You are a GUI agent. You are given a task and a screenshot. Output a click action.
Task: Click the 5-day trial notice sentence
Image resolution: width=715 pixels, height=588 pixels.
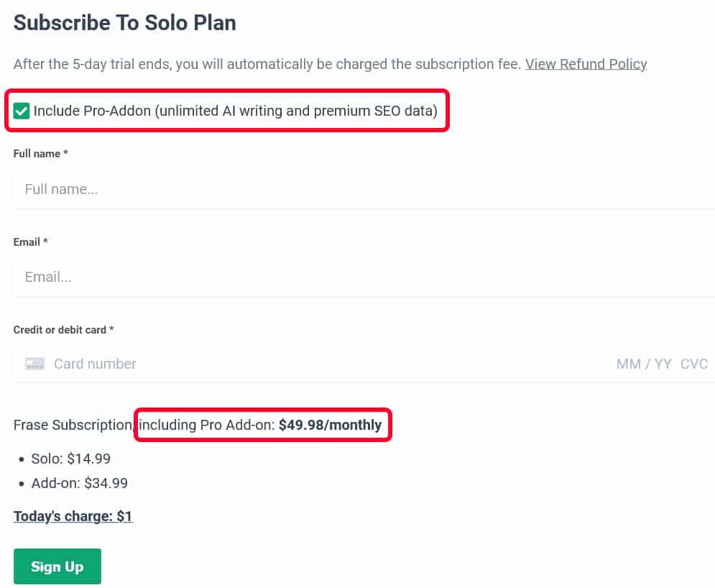(x=266, y=64)
